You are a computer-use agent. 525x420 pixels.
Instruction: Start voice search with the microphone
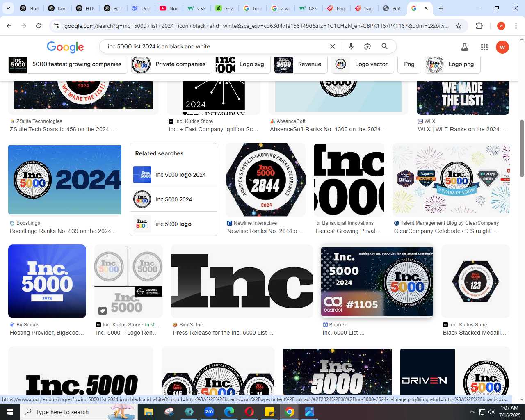(351, 46)
